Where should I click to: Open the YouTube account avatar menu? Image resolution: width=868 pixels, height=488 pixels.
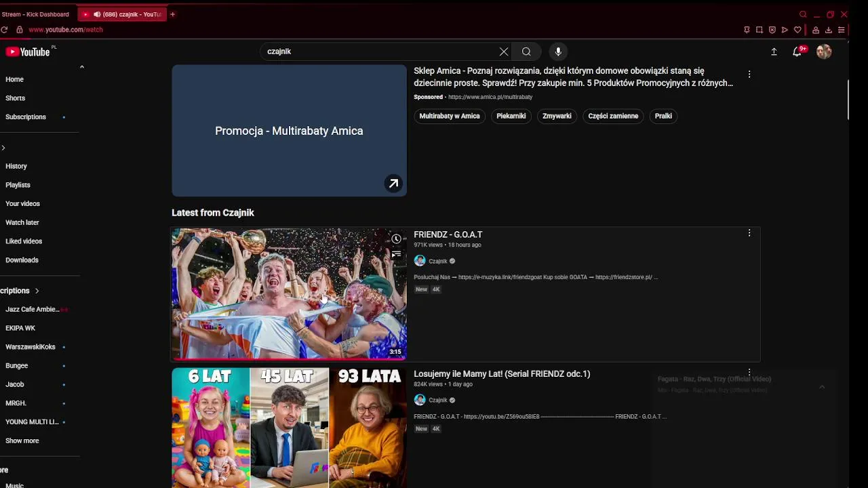[x=824, y=52]
